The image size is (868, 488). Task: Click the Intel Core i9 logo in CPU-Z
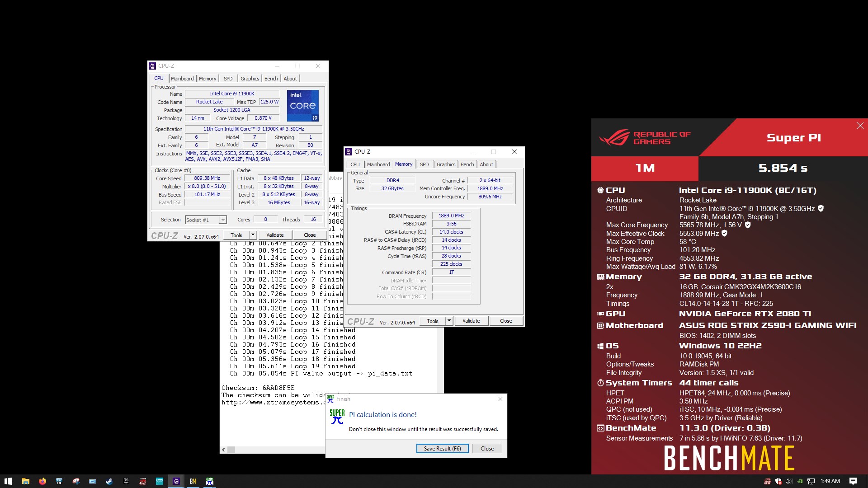click(302, 105)
